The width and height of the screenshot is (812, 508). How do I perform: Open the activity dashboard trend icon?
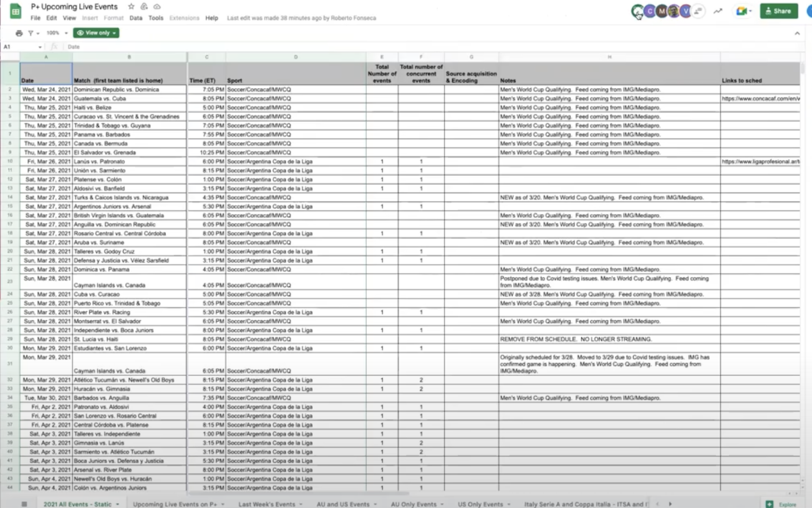point(718,11)
